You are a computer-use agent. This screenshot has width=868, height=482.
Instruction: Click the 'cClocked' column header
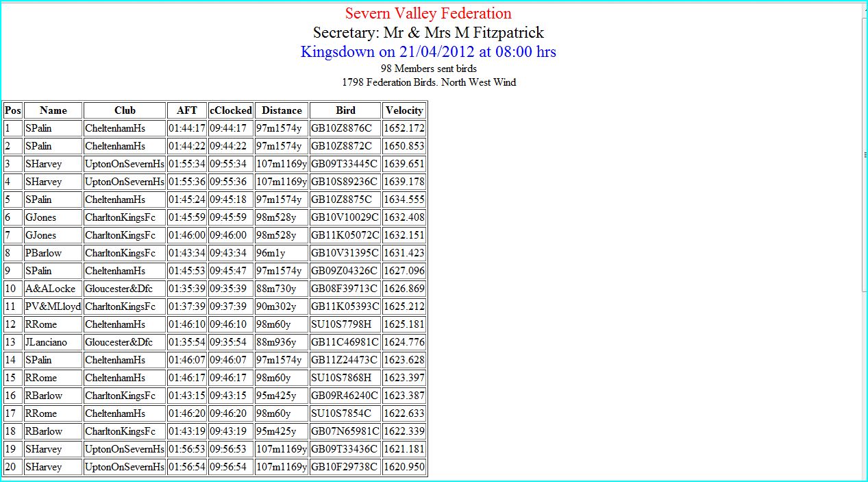click(231, 110)
